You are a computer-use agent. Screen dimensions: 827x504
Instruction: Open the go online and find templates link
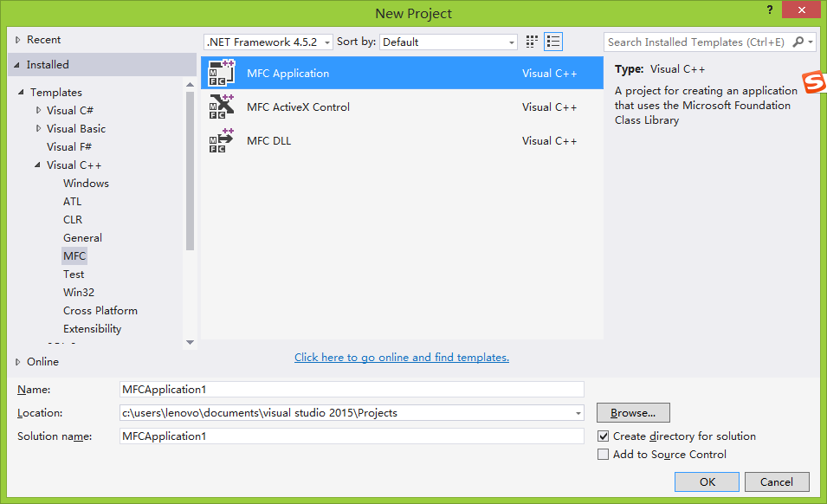point(401,358)
